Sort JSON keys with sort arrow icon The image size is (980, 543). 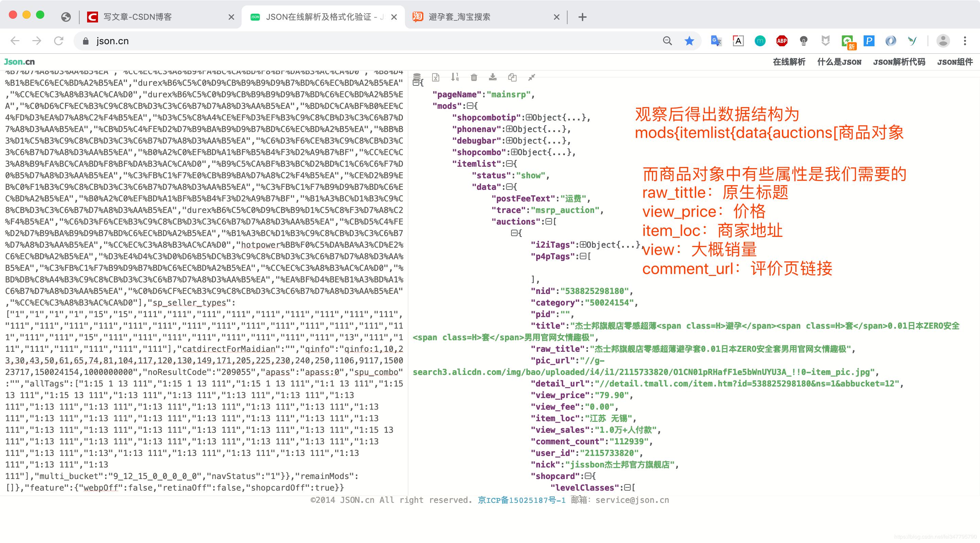point(455,77)
